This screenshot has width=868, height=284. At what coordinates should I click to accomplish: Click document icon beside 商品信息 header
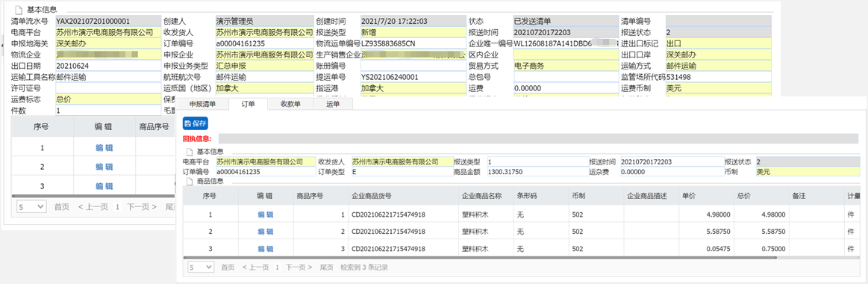(190, 182)
